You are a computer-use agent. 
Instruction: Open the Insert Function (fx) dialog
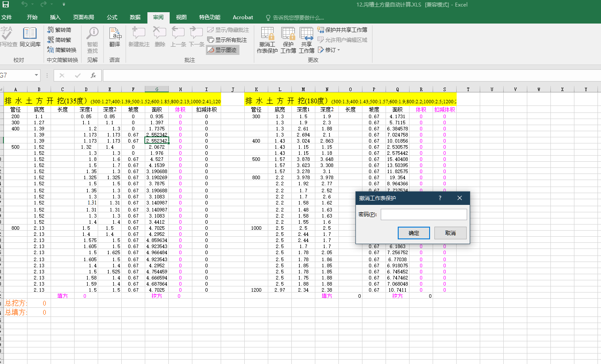point(93,75)
